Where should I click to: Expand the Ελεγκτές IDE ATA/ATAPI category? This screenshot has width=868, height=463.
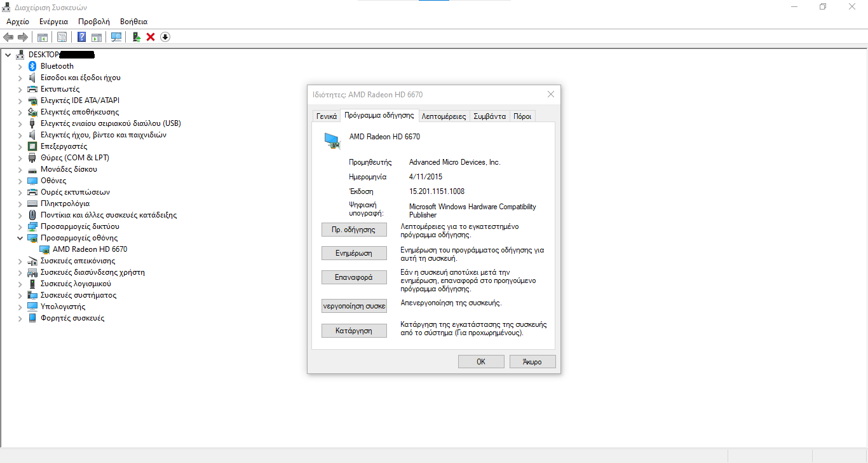20,100
